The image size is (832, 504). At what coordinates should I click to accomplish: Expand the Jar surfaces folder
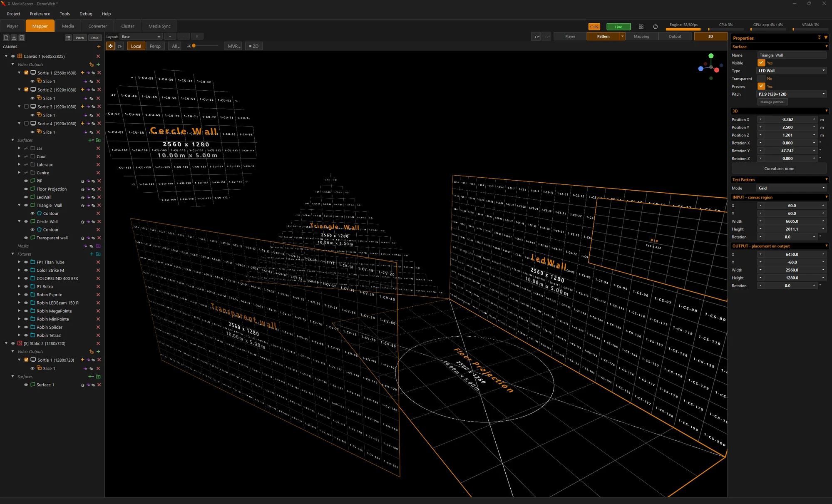point(19,148)
